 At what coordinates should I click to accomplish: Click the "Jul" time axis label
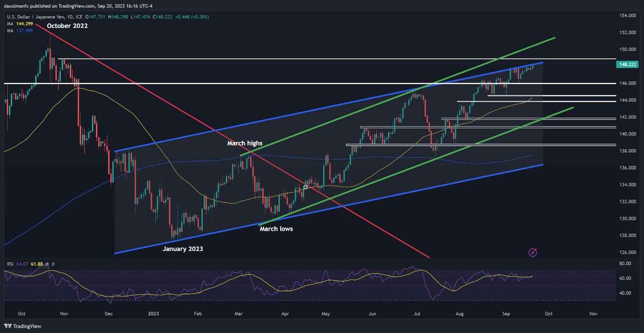click(x=417, y=313)
